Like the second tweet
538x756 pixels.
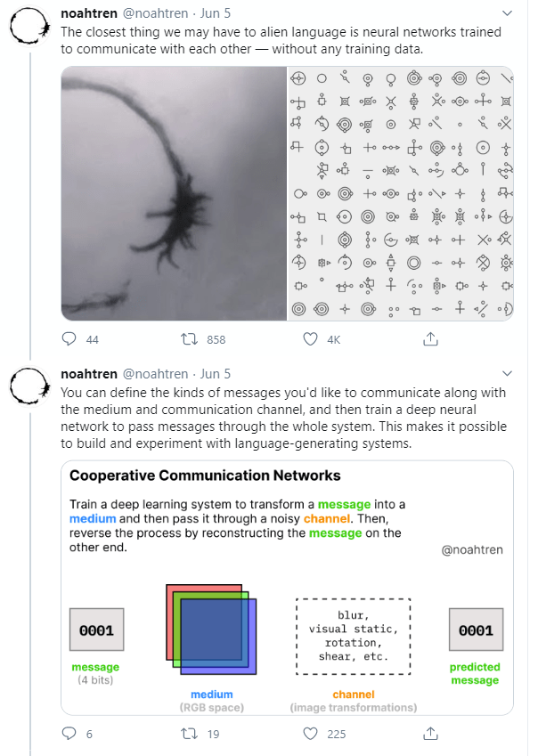coord(309,734)
